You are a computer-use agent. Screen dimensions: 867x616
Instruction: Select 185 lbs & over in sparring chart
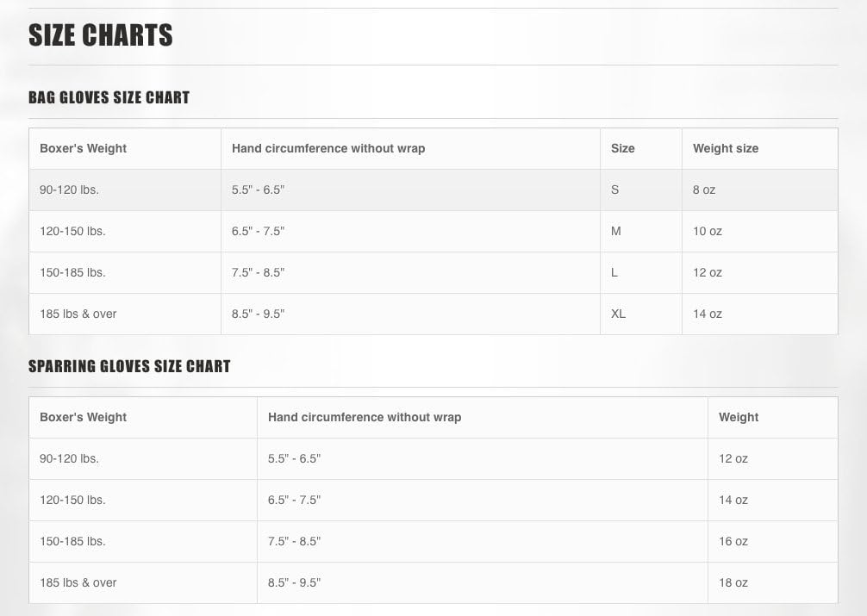click(78, 582)
